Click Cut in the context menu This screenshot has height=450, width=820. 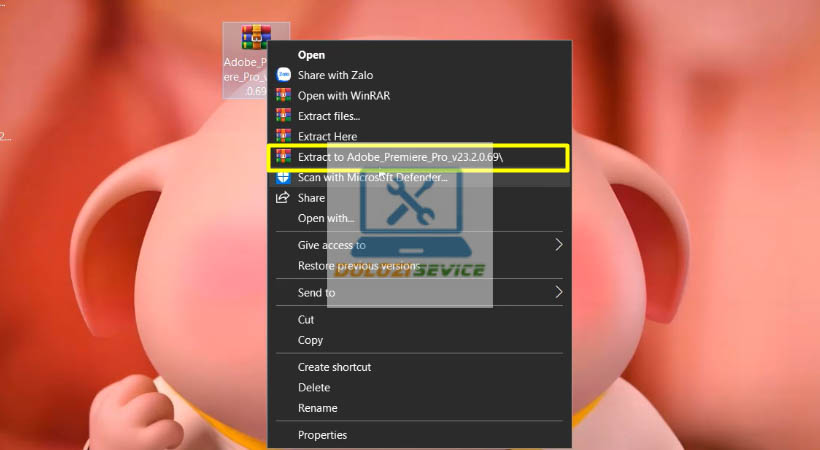[306, 320]
